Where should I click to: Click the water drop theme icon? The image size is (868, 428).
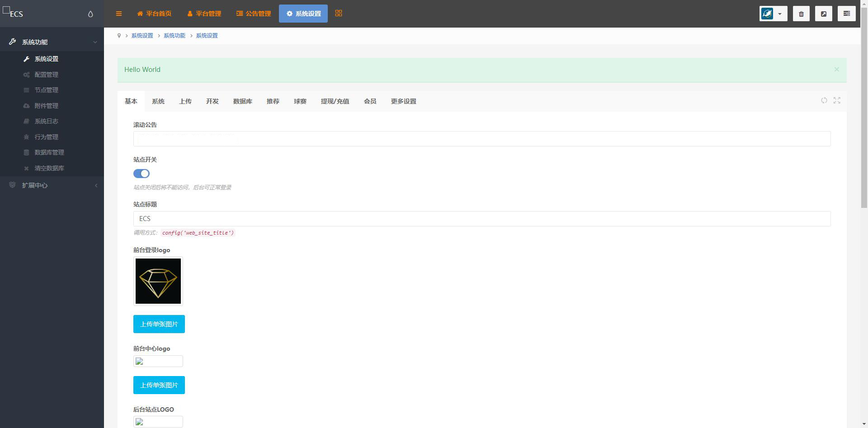[90, 14]
